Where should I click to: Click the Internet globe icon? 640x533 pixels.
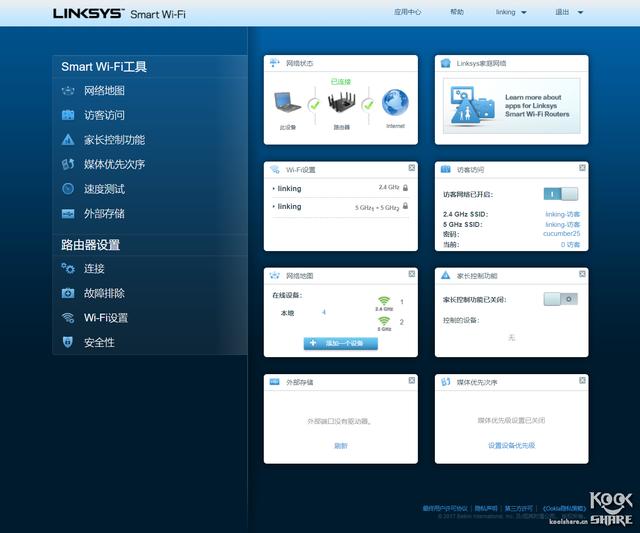point(395,102)
